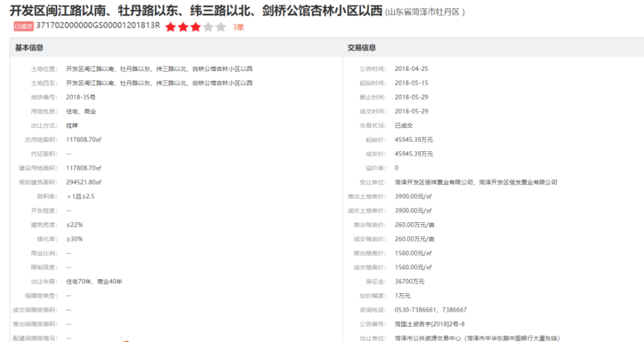The height and width of the screenshot is (342, 644).
Task: Click the page title about 开发区闽江路以南
Action: click(196, 10)
